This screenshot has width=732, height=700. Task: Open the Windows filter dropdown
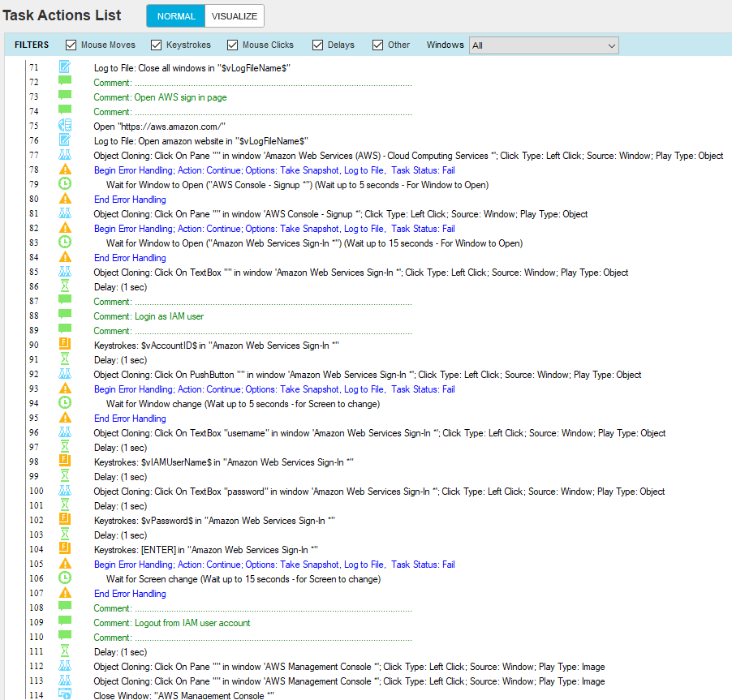pos(544,45)
